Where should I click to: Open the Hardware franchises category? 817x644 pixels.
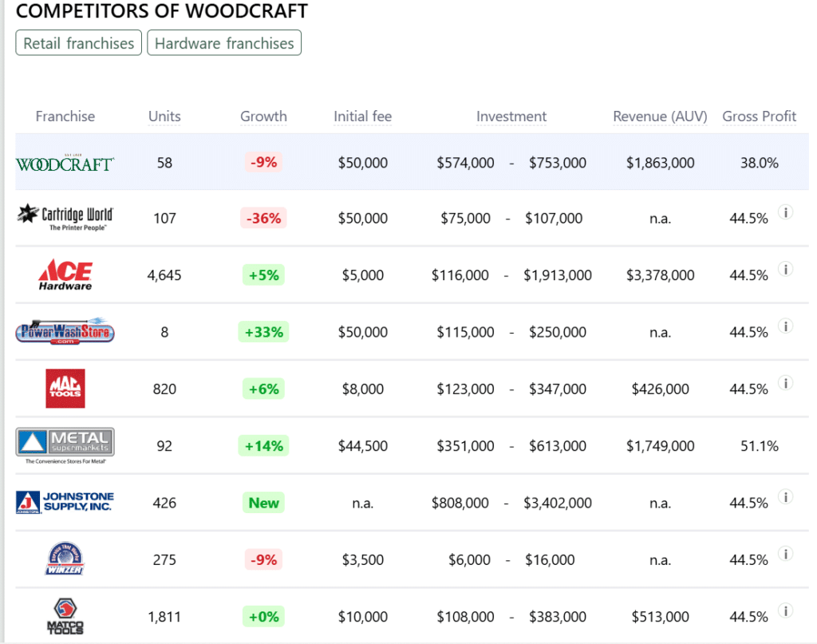[224, 43]
